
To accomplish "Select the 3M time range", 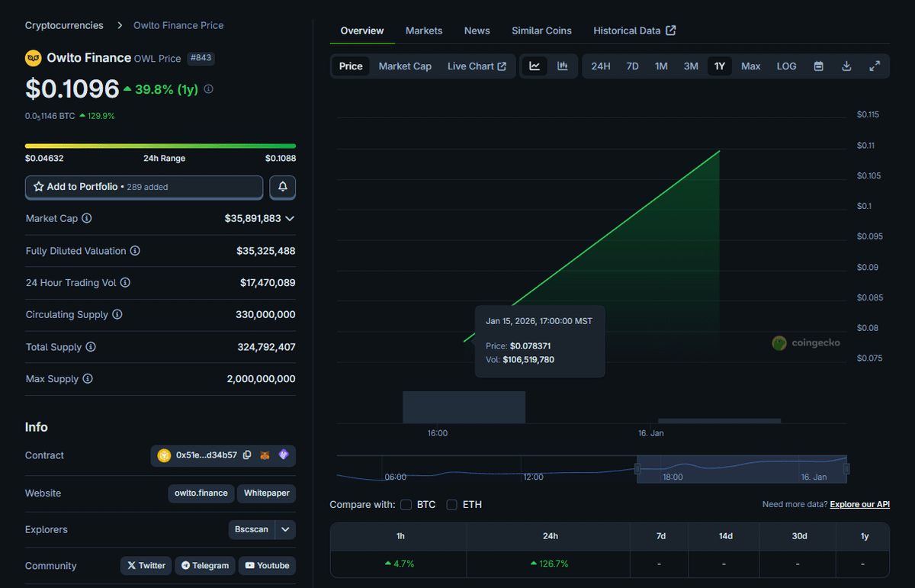I will click(x=691, y=66).
